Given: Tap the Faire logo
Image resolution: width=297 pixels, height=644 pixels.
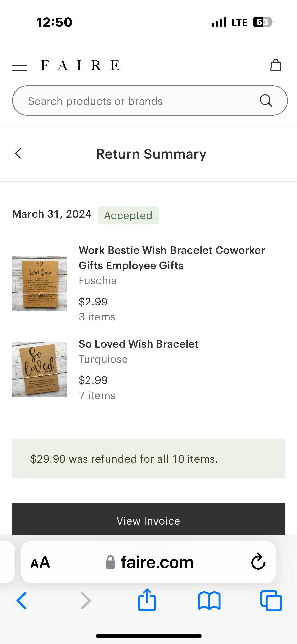Looking at the screenshot, I should click(80, 66).
